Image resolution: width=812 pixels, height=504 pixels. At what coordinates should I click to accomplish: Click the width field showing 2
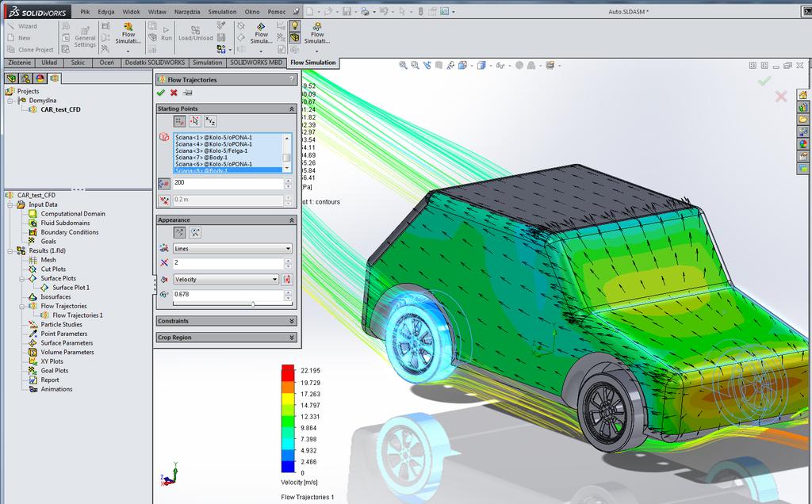pyautogui.click(x=228, y=263)
